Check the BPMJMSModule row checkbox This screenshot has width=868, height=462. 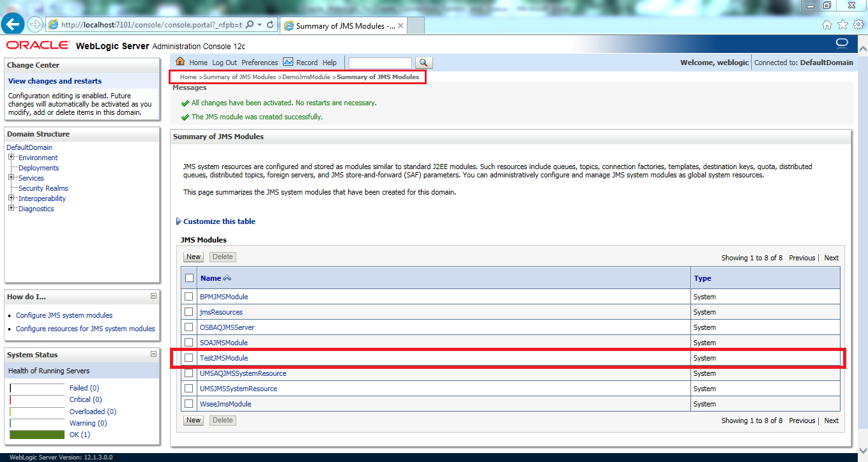pos(188,297)
